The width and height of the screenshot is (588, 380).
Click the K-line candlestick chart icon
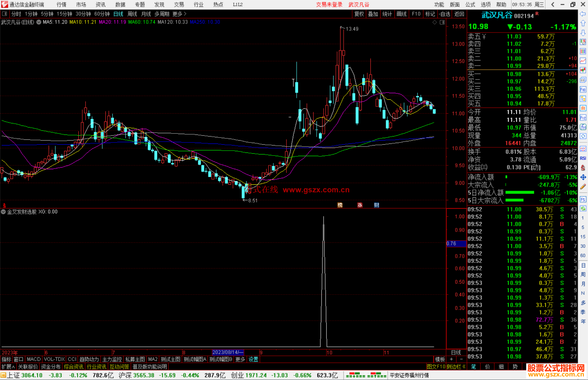(x=583, y=70)
